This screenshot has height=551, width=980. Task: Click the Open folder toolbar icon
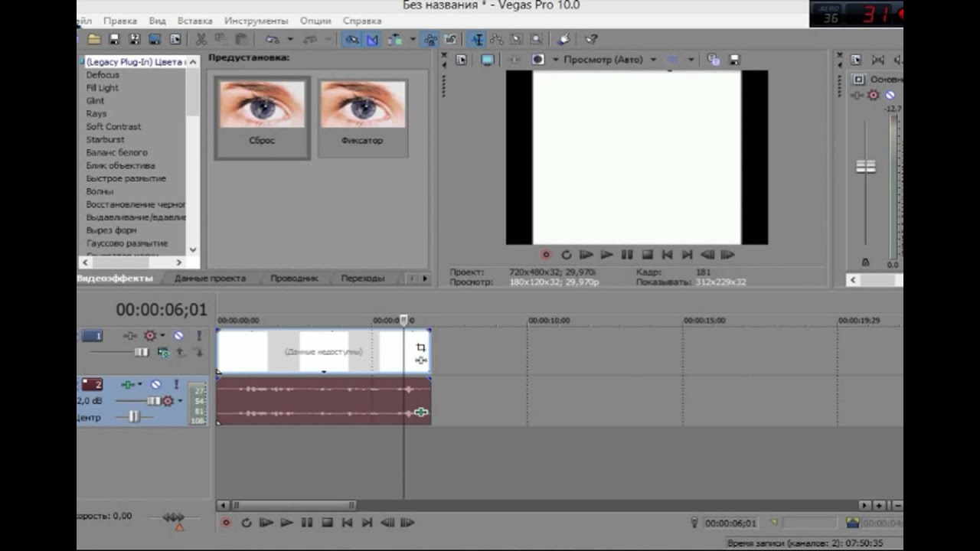(94, 39)
